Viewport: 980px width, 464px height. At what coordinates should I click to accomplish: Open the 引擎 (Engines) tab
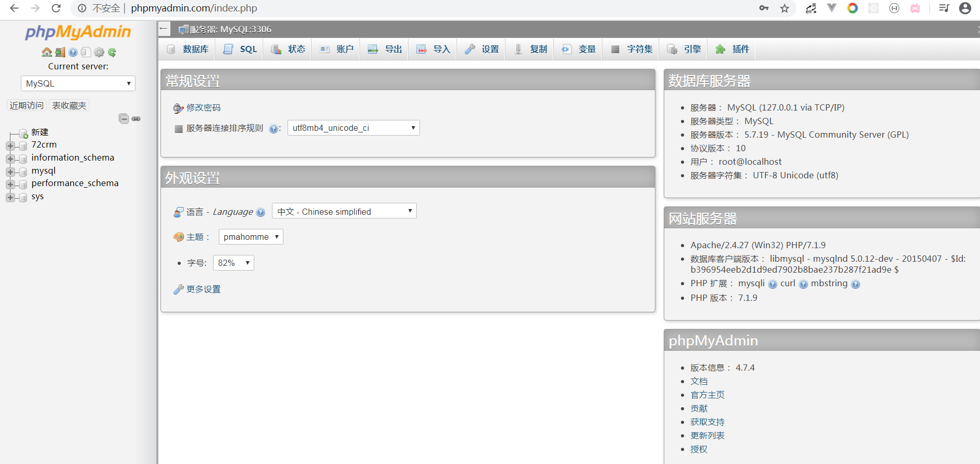tap(684, 49)
